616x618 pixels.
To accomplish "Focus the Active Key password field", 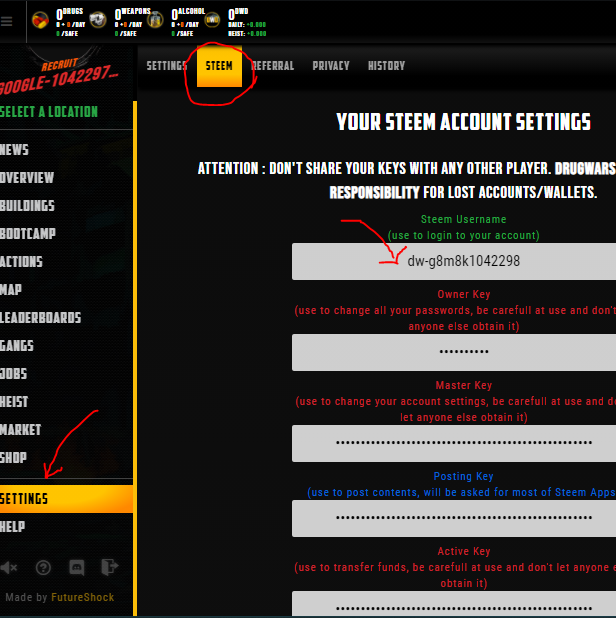I will (454, 604).
